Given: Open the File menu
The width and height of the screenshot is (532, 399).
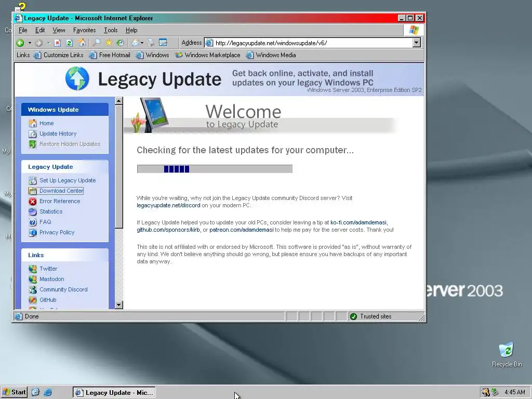Looking at the screenshot, I should (23, 30).
